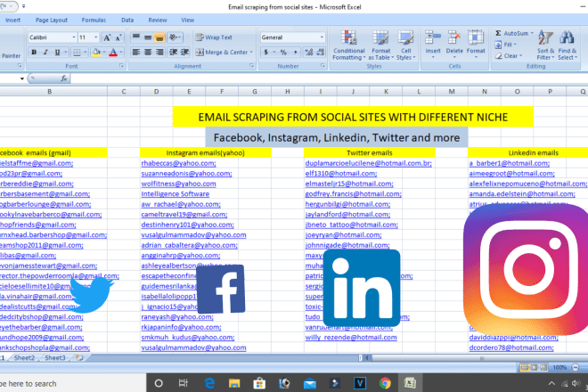This screenshot has height=392, width=588.
Task: Open Font dialog launcher
Action: (121, 66)
